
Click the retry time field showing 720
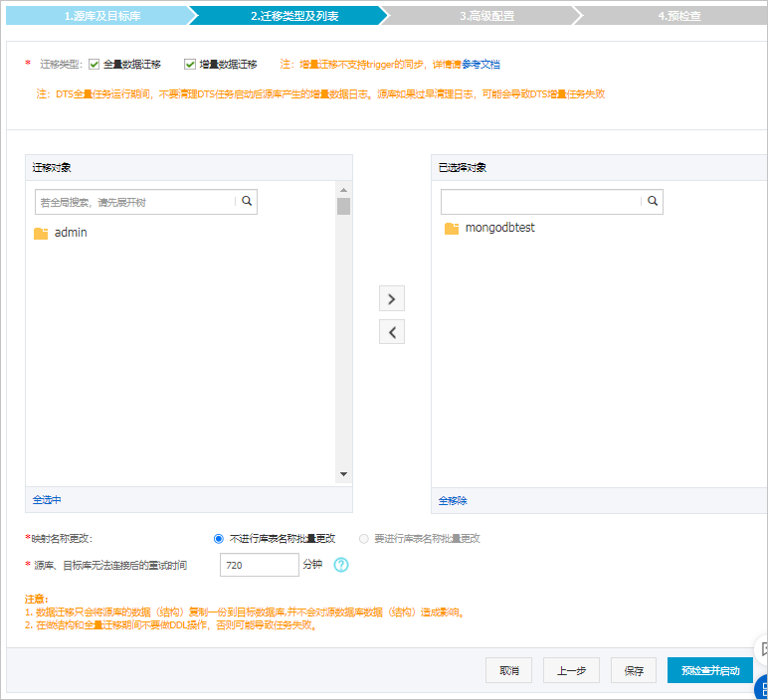tap(259, 565)
